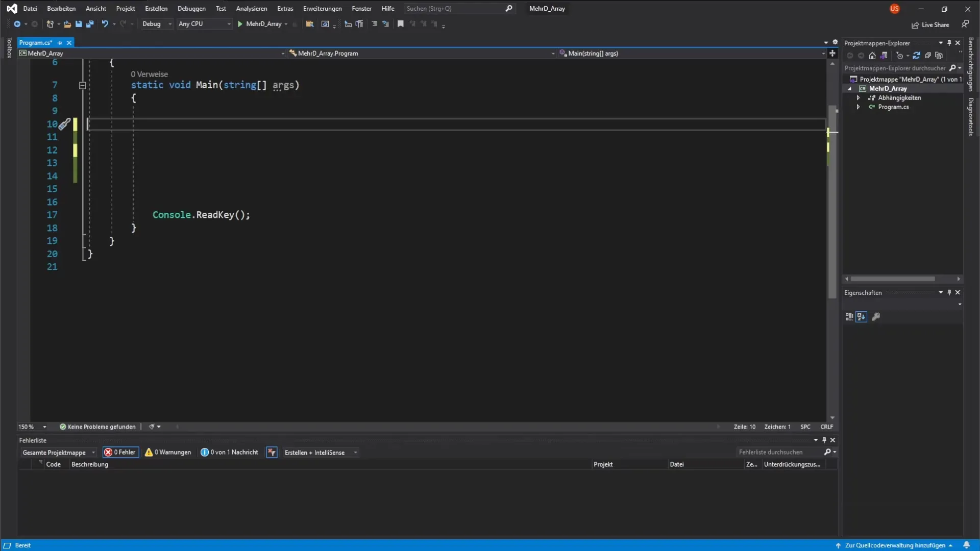This screenshot has width=980, height=551.
Task: Open the Erweiterungen menu
Action: (x=322, y=9)
